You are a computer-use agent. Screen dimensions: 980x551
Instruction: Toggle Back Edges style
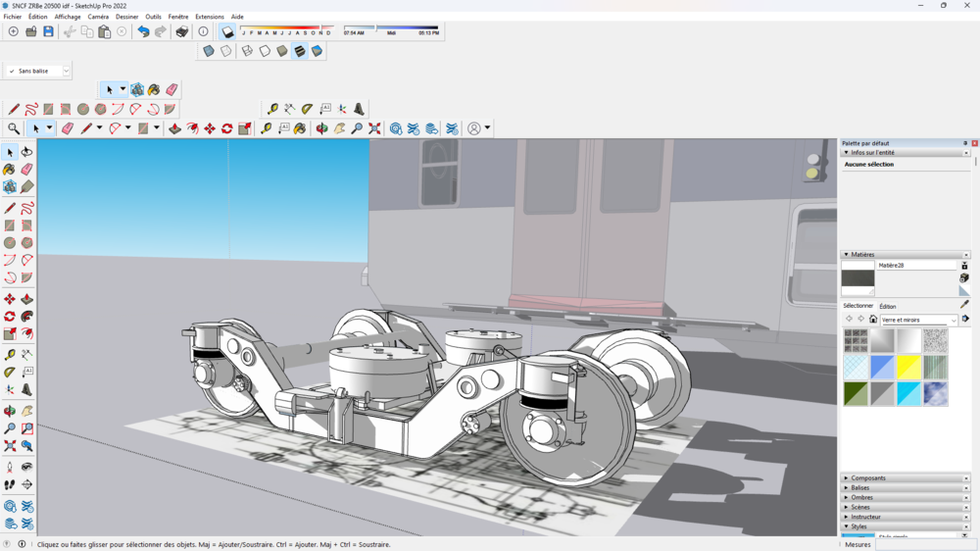point(226,51)
